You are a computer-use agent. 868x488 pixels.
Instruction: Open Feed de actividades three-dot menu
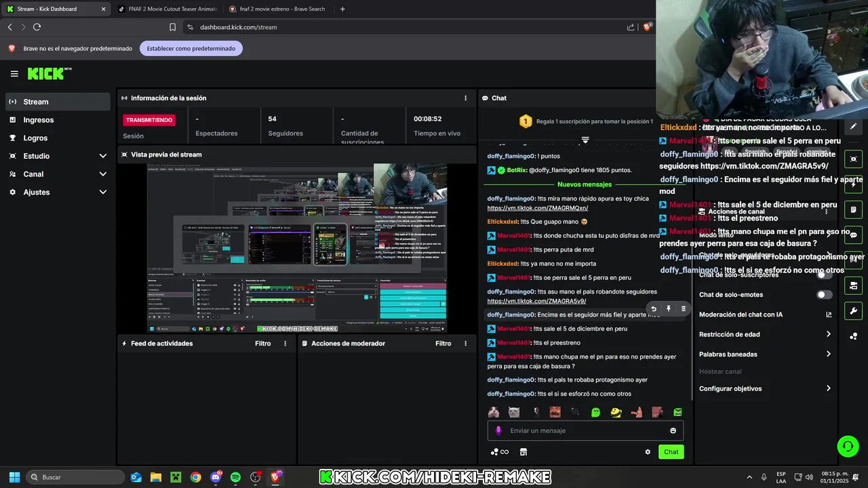285,344
